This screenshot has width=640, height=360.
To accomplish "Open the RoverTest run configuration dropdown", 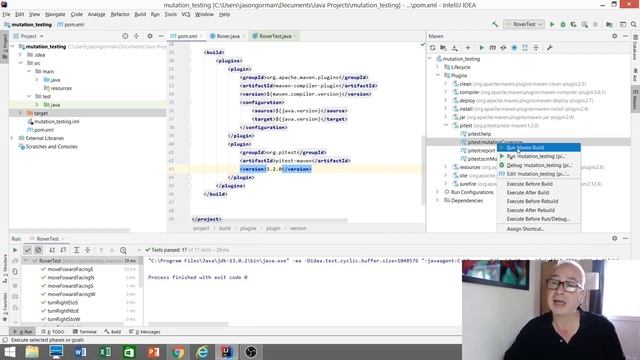I will (x=524, y=24).
